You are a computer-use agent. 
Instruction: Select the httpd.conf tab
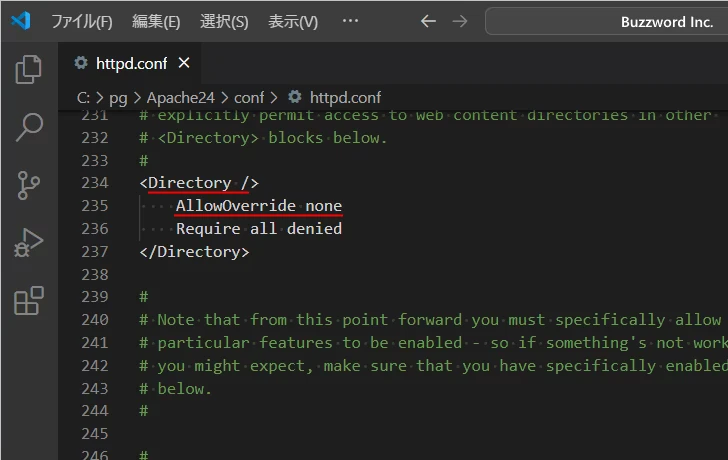coord(132,63)
